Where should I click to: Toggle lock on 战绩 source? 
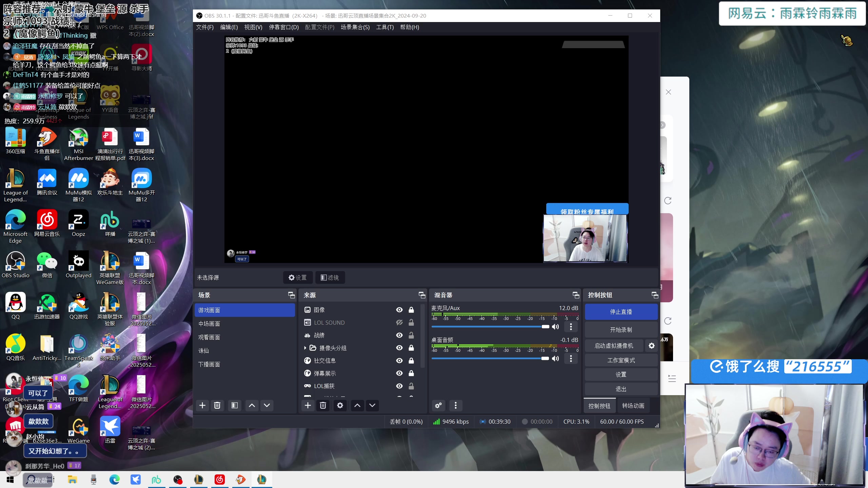[411, 335]
